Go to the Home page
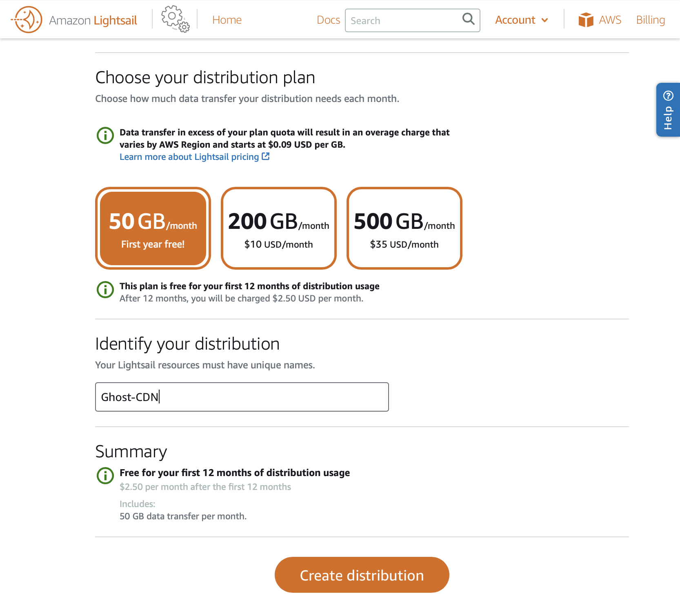Viewport: 680px width, 616px height. 227,20
